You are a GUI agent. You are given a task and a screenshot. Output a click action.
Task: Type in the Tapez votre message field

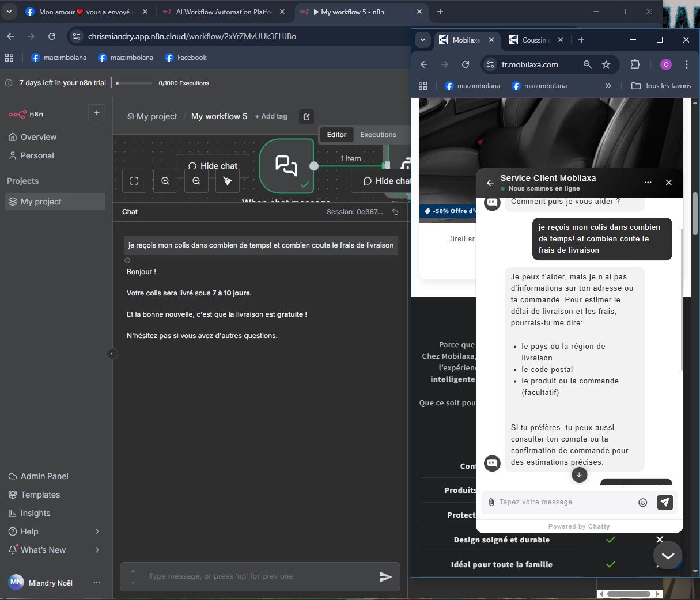pyautogui.click(x=565, y=502)
